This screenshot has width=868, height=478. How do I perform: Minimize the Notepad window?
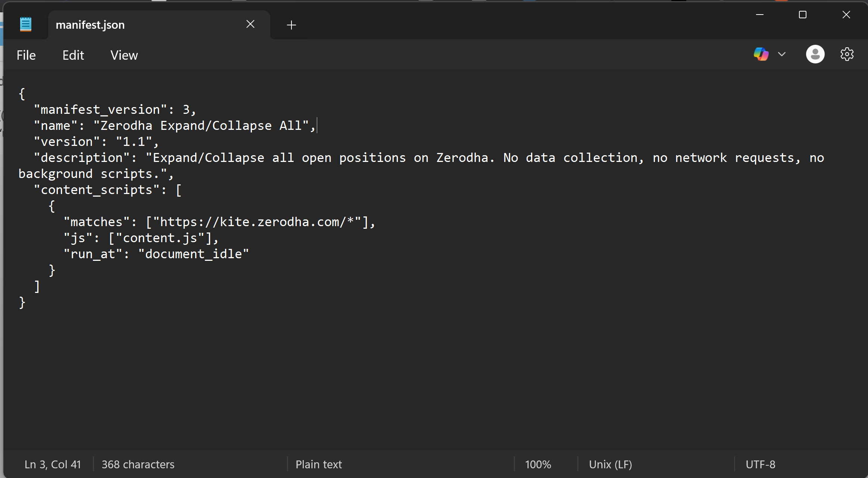[x=760, y=15]
